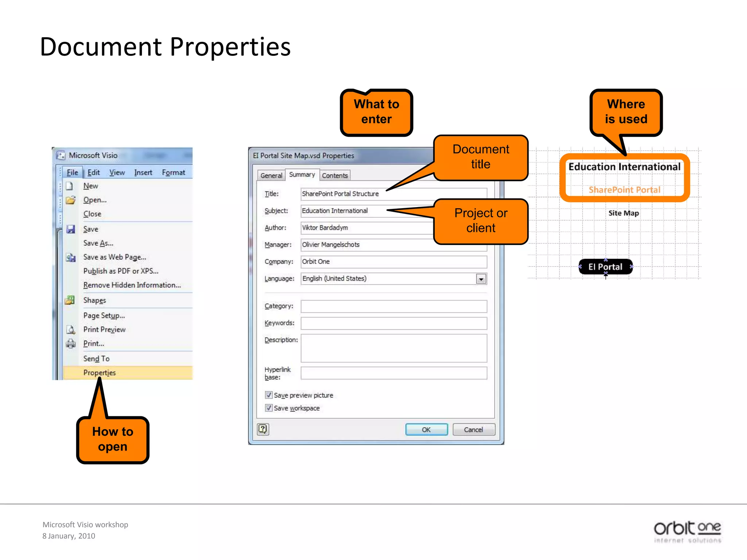
Task: Open the View menu
Action: [117, 172]
